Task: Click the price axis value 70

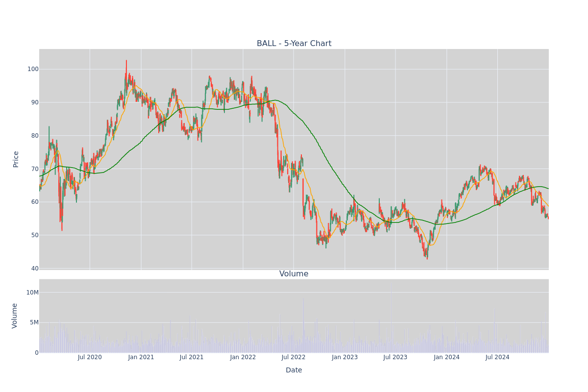Action: (35, 169)
